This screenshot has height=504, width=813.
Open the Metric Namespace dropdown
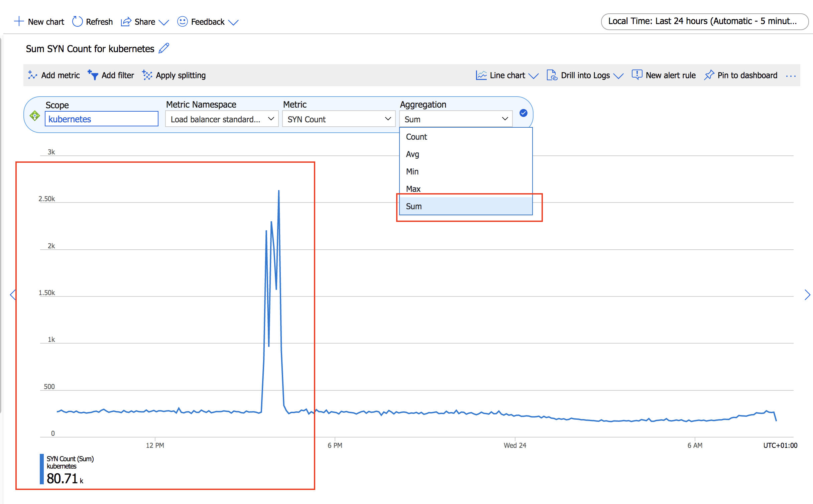[221, 119]
